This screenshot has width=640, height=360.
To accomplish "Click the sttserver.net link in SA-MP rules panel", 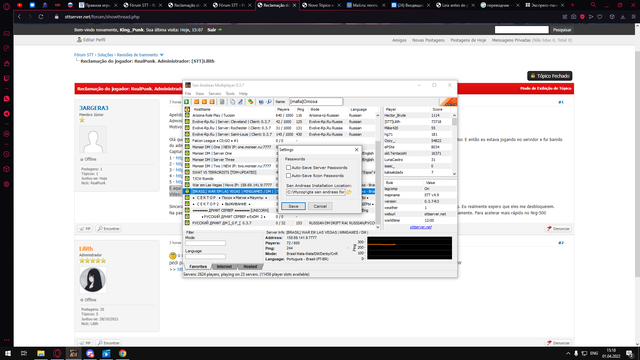I will 420,227.
